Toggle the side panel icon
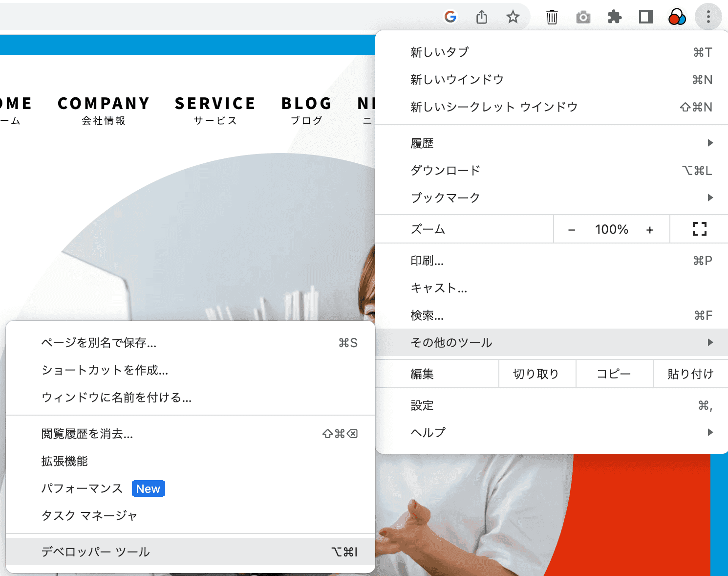728x576 pixels. (x=645, y=17)
